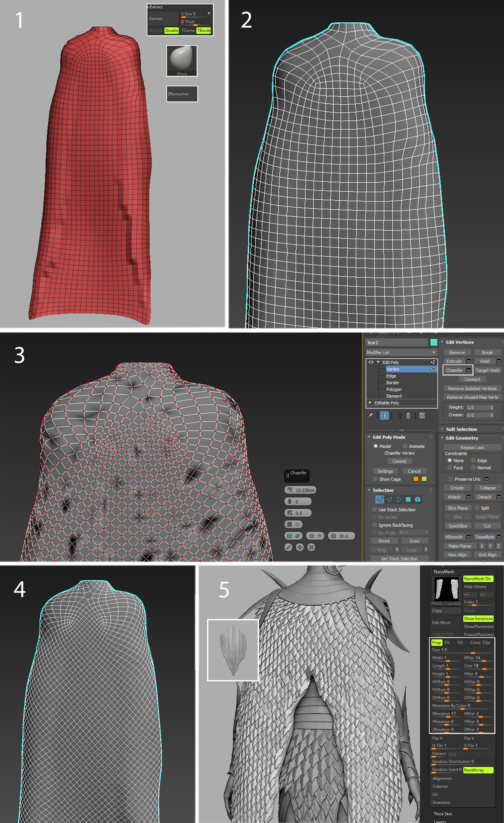Click the ZRemesher button
Image resolution: width=504 pixels, height=823 pixels.
182,94
